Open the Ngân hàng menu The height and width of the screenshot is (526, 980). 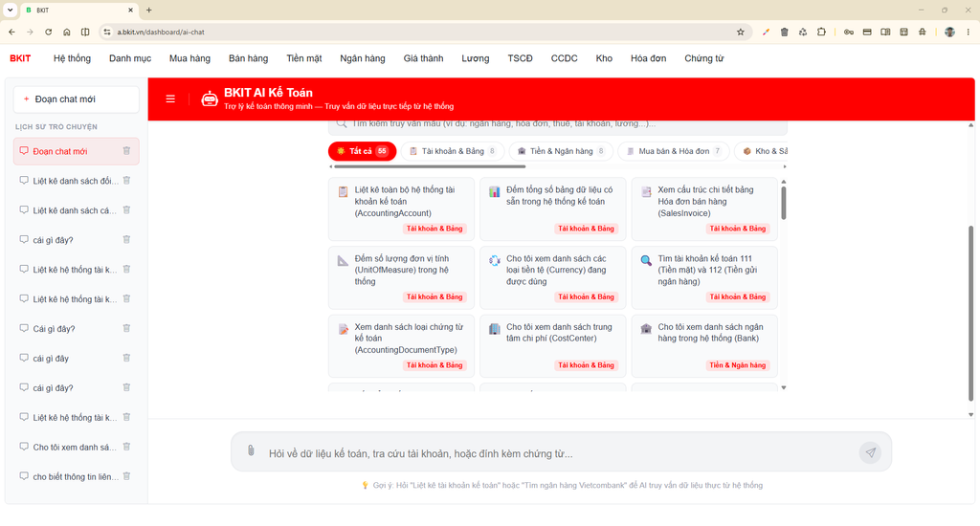click(363, 58)
